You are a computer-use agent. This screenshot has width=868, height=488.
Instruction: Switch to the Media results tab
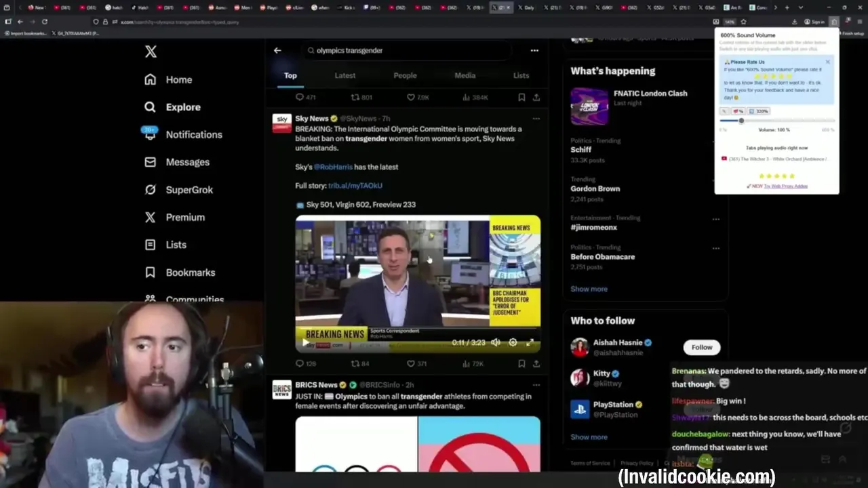(x=465, y=75)
